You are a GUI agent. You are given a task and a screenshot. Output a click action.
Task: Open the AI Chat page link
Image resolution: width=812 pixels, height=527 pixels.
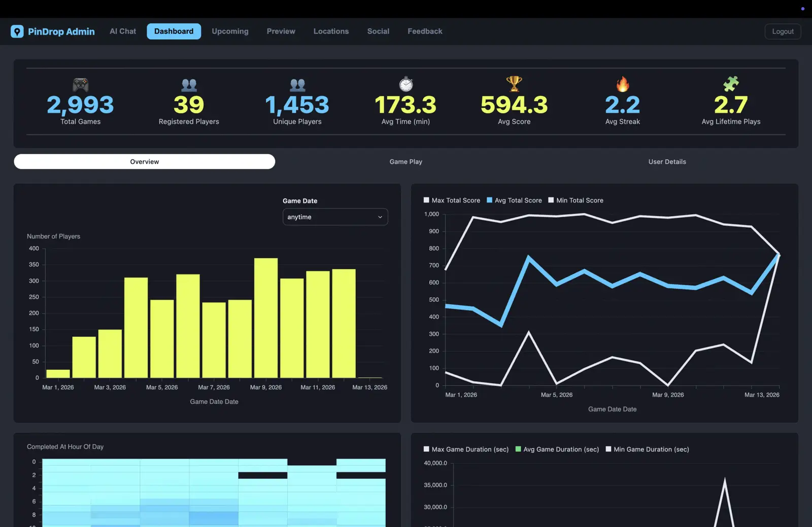(123, 31)
